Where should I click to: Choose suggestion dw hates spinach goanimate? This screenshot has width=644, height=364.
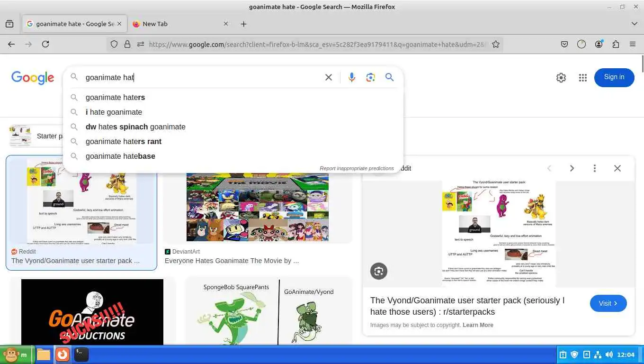(x=233, y=127)
